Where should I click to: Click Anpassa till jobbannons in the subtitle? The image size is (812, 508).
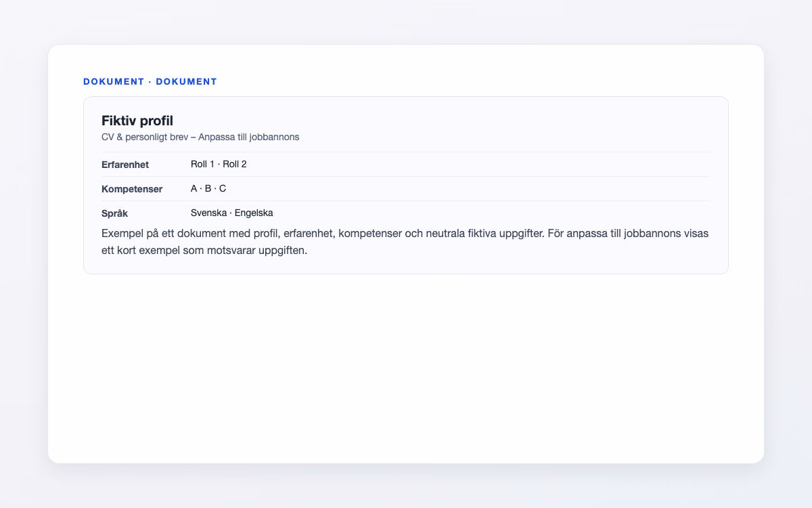(249, 137)
